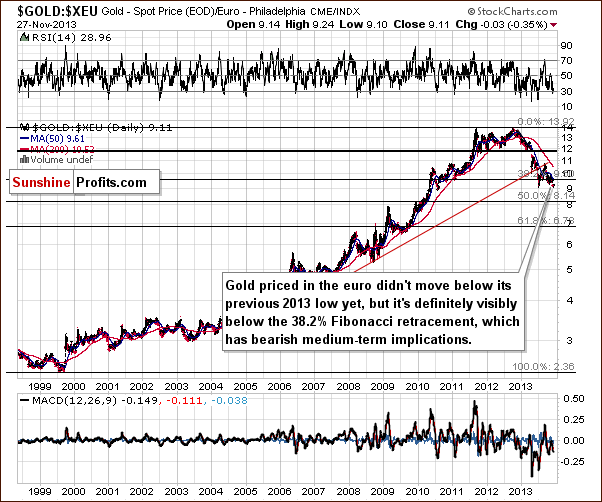The width and height of the screenshot is (602, 502).
Task: Click the red MACD signal value -0.111
Action: (x=184, y=401)
